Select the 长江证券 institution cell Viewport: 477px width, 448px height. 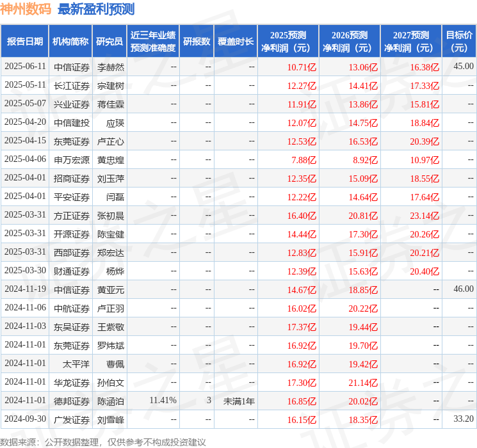point(72,86)
